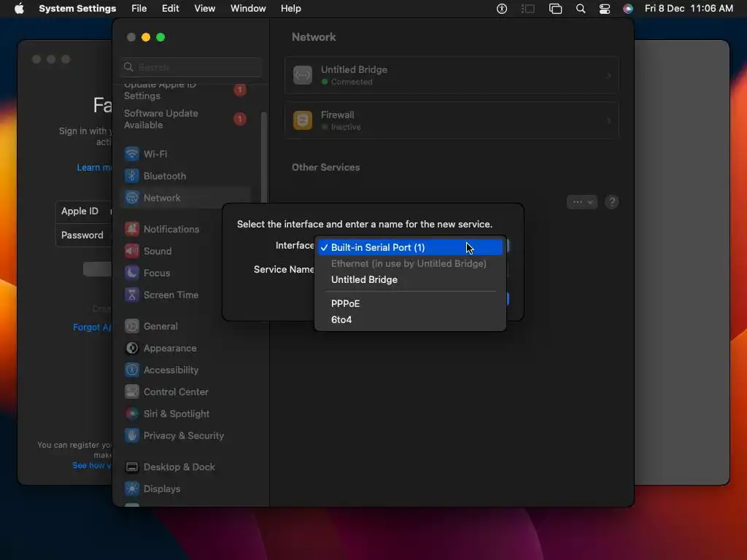The height and width of the screenshot is (560, 747).
Task: Open the Displays icon in sidebar
Action: coord(131,489)
